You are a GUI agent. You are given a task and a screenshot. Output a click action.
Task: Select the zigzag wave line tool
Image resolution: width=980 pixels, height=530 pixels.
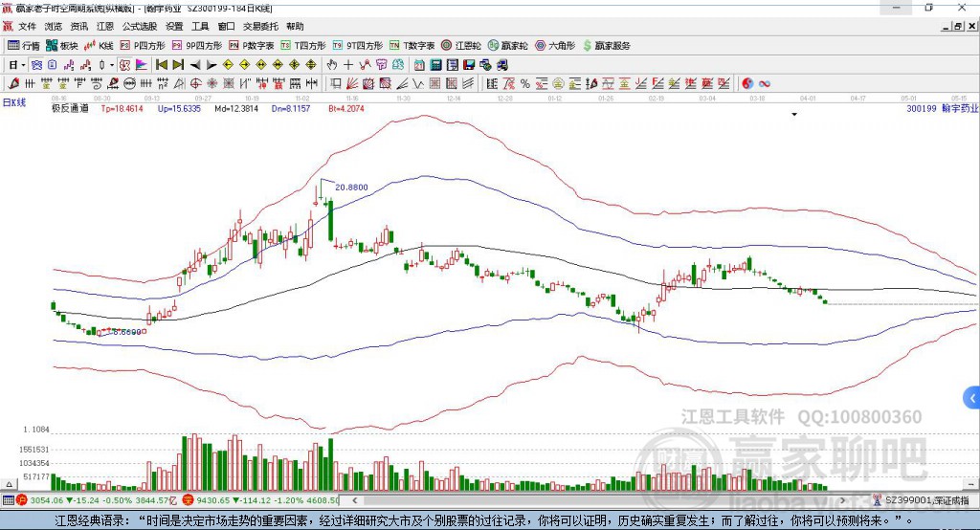coord(418,84)
